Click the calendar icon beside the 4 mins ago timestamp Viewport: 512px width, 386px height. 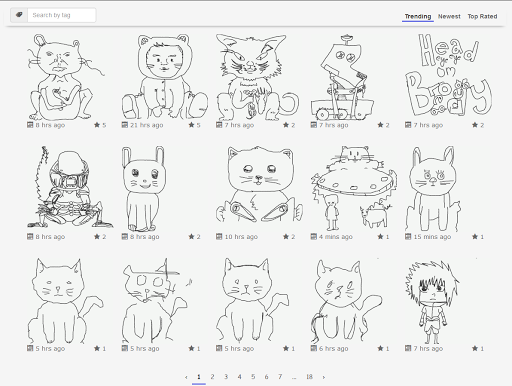pos(314,237)
